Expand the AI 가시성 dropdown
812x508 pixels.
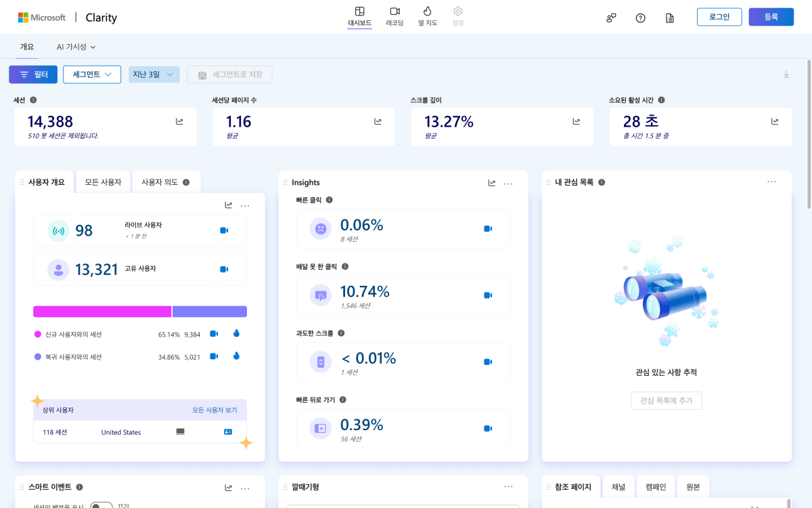76,47
